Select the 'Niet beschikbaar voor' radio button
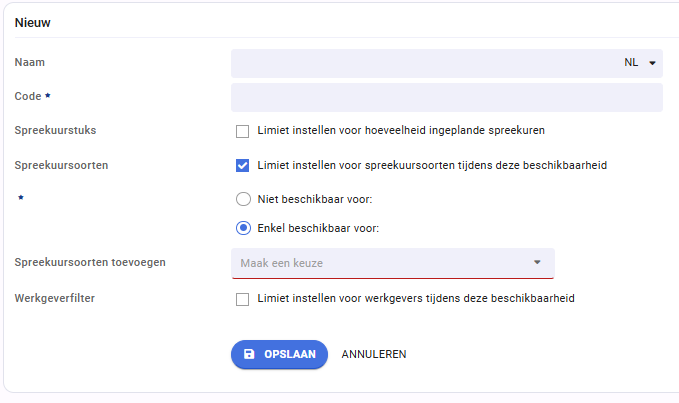 coord(243,199)
